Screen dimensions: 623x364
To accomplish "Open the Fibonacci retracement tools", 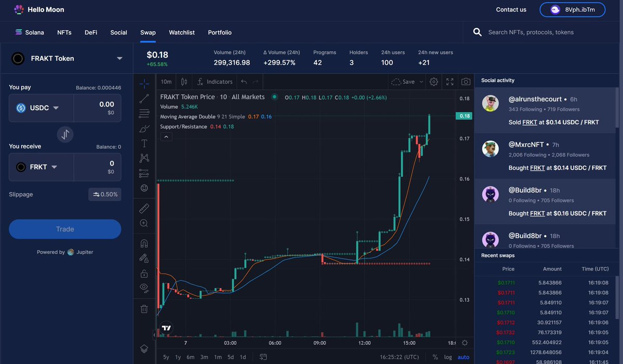I will tap(144, 113).
